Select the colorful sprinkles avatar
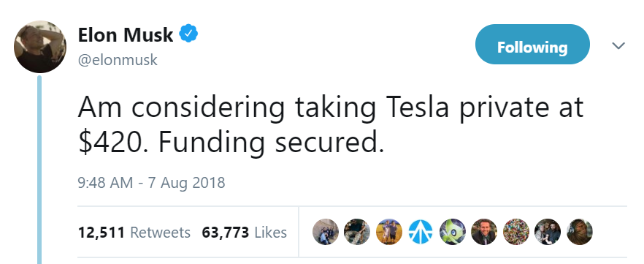 (x=515, y=232)
